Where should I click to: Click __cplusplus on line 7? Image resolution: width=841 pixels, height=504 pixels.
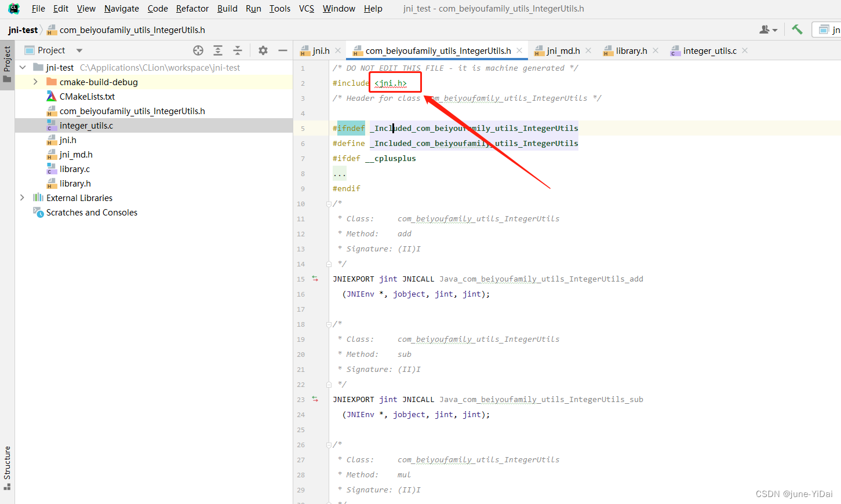391,159
